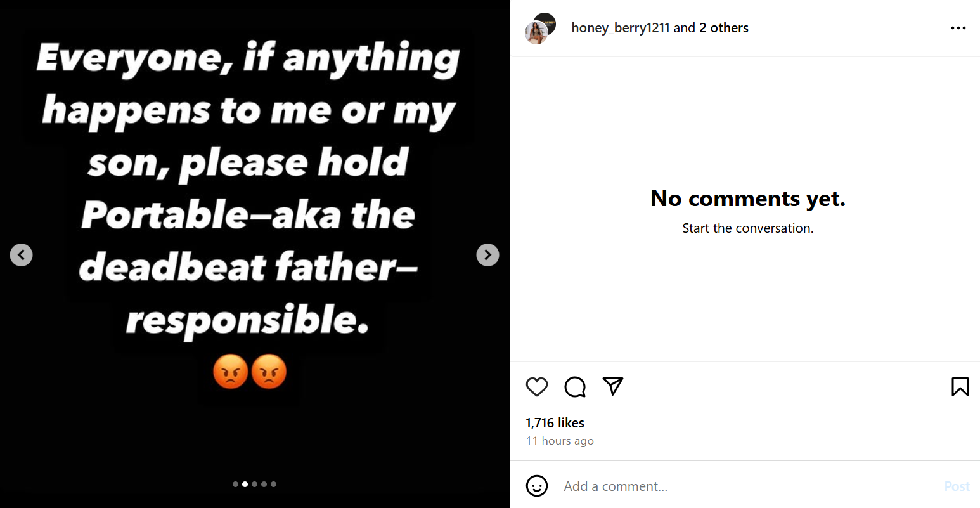Jump to the first carousel dot

click(236, 484)
